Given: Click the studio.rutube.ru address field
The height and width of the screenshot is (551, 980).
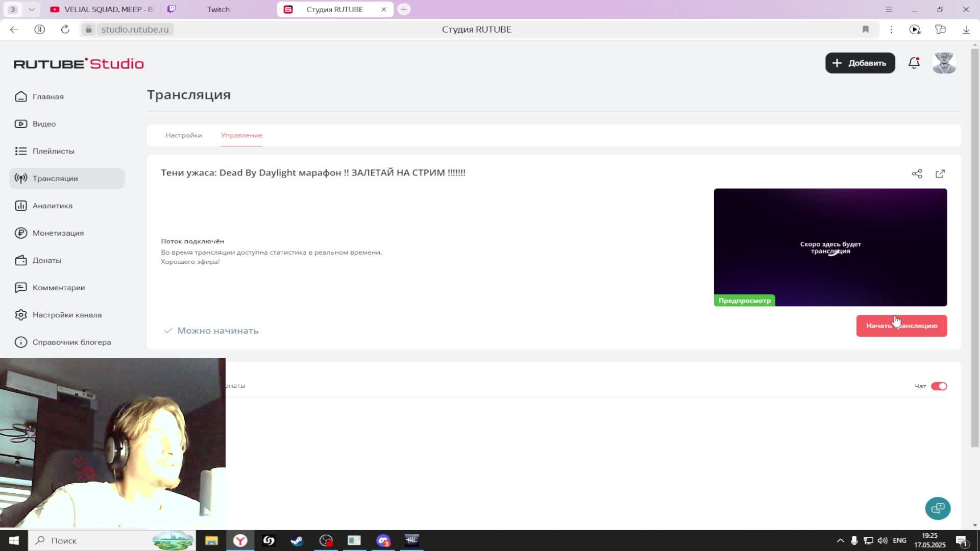Looking at the screenshot, I should [x=135, y=30].
